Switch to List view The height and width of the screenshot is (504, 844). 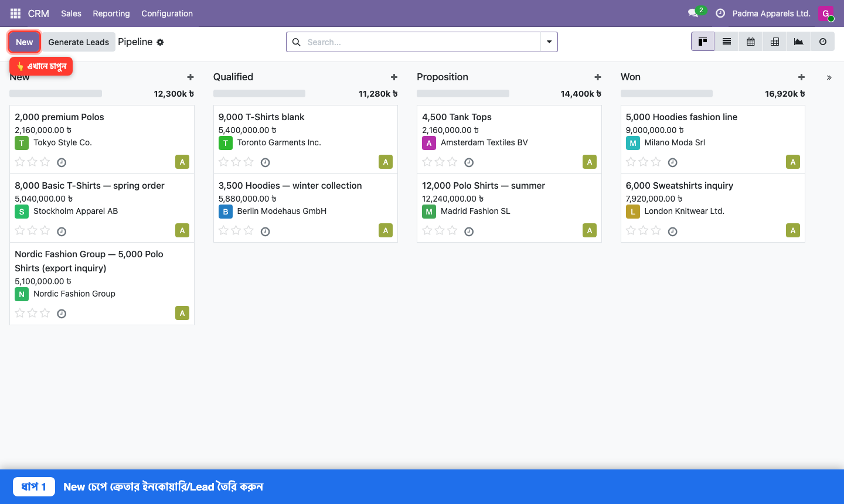pos(727,42)
